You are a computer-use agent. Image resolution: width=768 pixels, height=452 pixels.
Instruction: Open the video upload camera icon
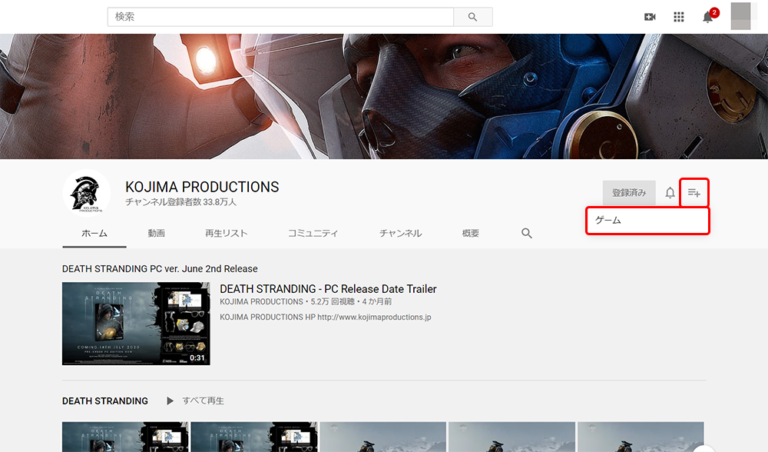[650, 17]
